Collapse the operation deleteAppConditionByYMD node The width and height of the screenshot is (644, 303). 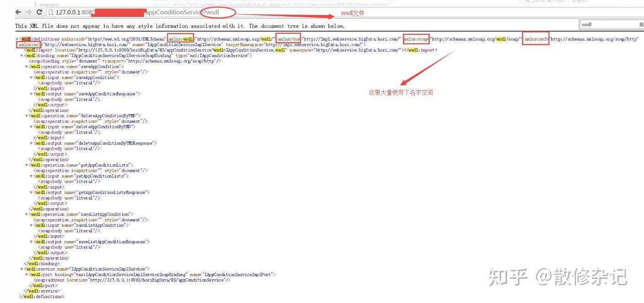pyautogui.click(x=26, y=116)
